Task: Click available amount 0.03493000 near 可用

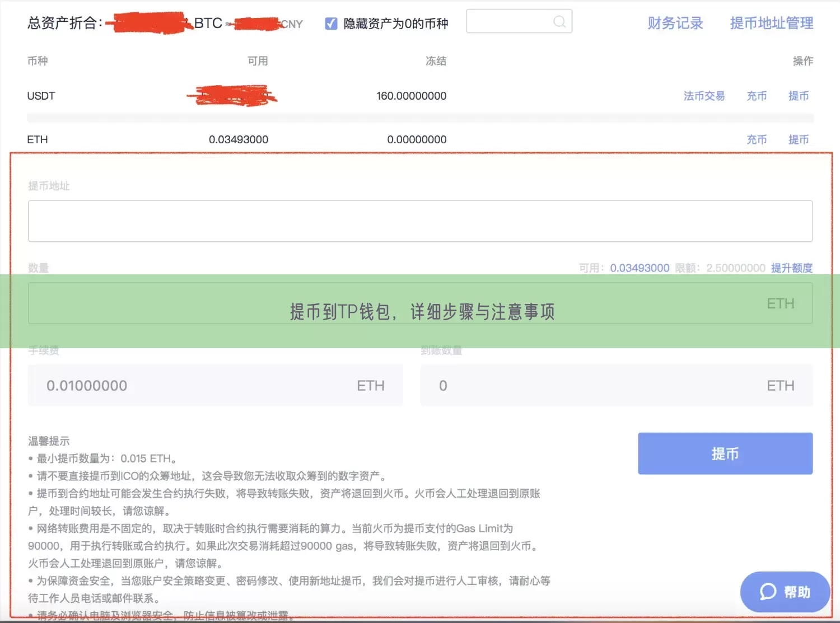Action: (640, 268)
